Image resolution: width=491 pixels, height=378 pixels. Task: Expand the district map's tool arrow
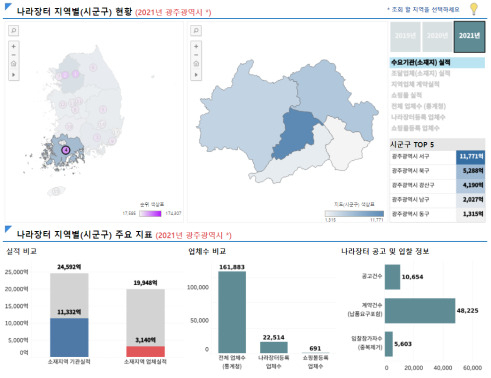click(196, 75)
